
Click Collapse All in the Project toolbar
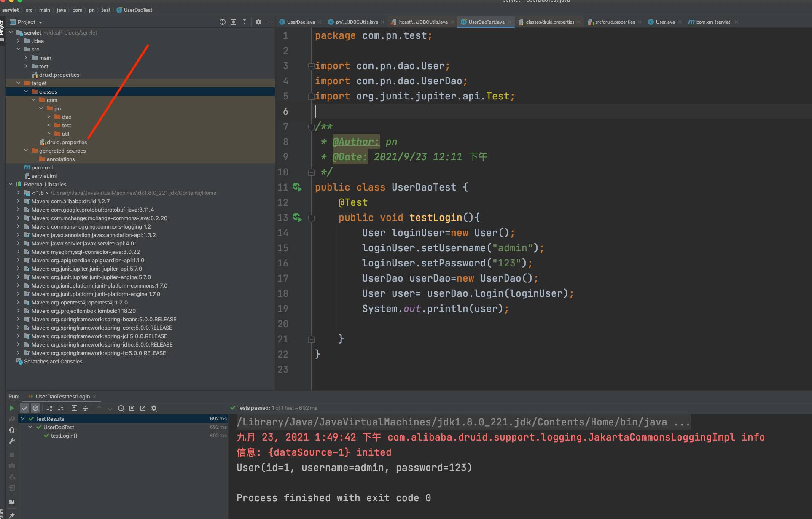pyautogui.click(x=245, y=22)
